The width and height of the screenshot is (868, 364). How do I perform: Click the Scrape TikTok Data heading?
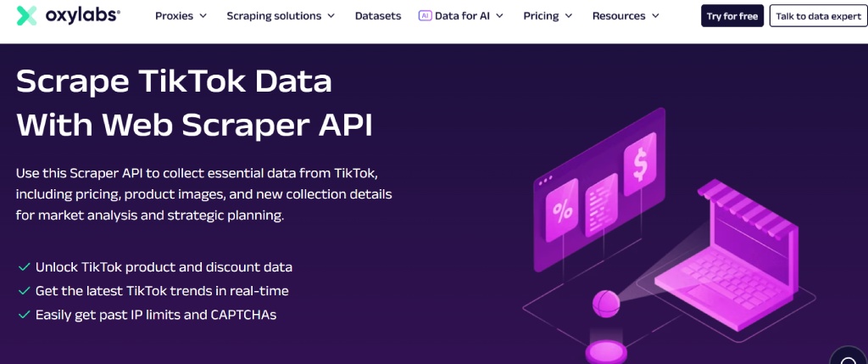pyautogui.click(x=175, y=82)
